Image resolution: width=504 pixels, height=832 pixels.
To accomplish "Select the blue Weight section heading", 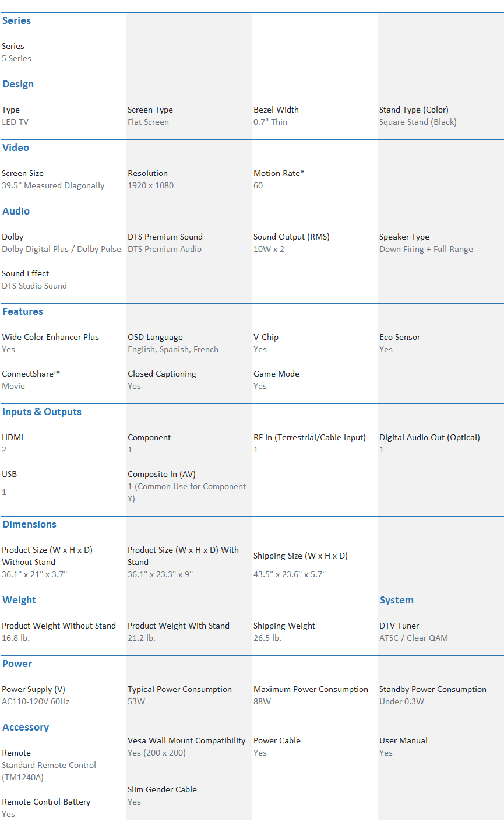I will pos(19,601).
